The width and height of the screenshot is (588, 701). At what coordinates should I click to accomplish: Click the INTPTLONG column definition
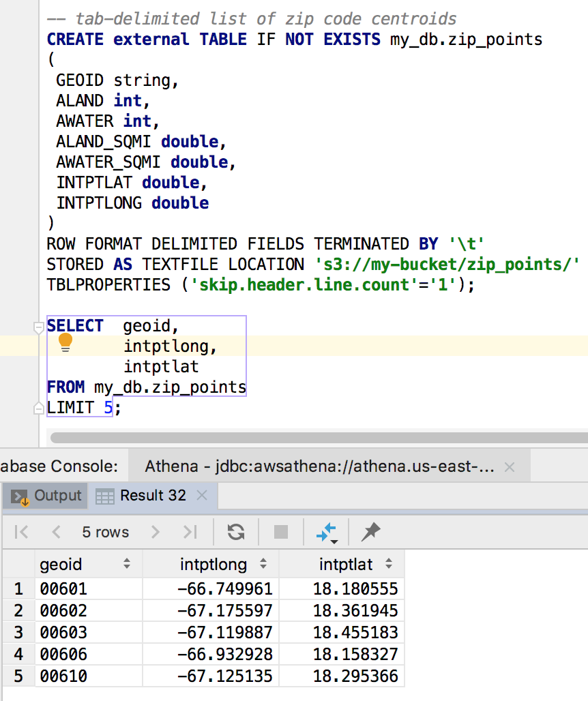[x=132, y=203]
